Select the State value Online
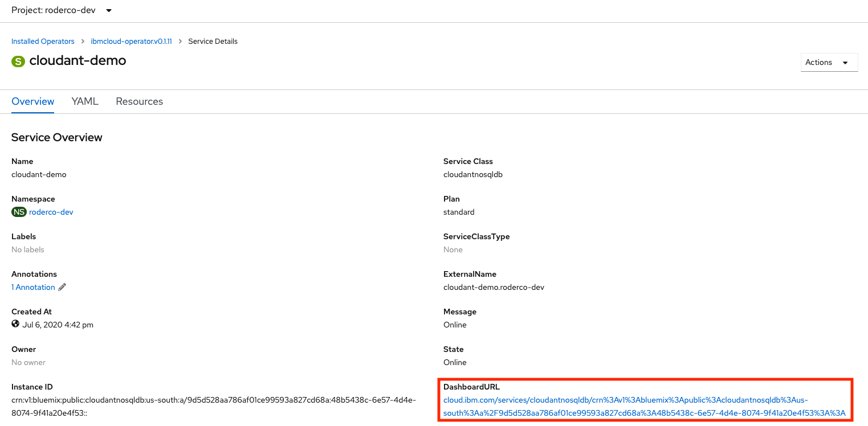 [455, 362]
